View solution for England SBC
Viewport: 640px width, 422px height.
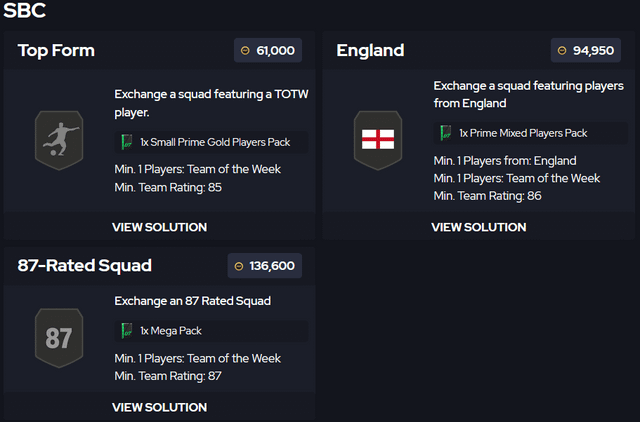(478, 227)
